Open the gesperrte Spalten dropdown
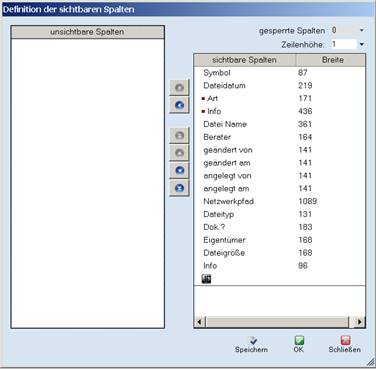Viewport: 376px width, 369px height. pos(362,30)
